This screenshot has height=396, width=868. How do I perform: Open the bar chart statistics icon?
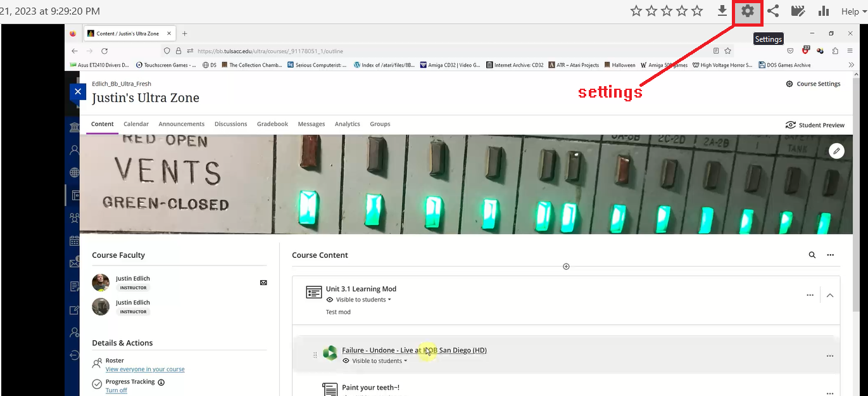[824, 11]
